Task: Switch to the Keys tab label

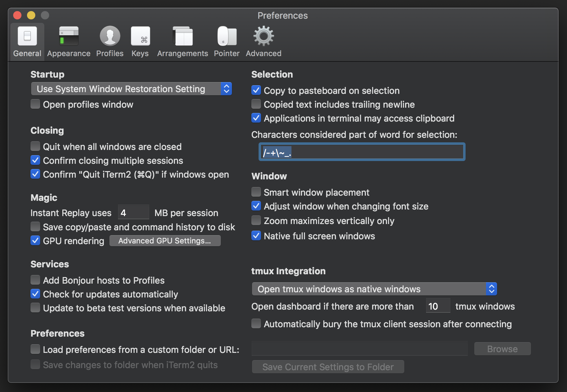Action: [140, 53]
